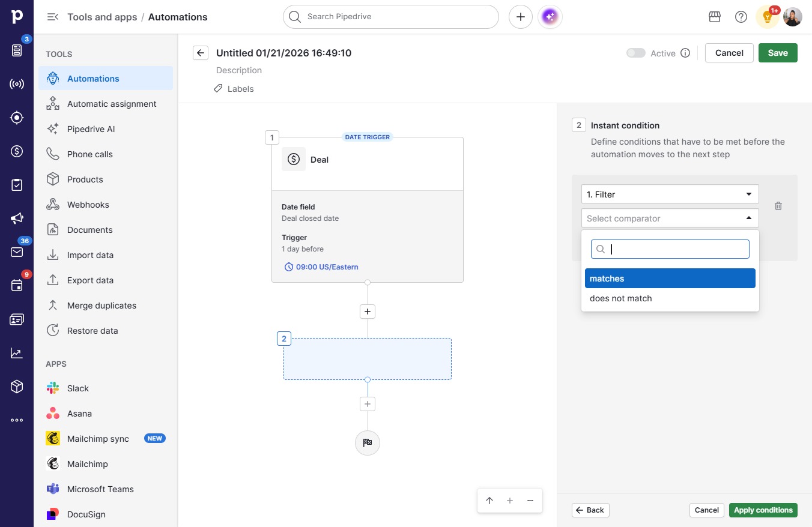Click the back arrow beside automation title

click(201, 53)
